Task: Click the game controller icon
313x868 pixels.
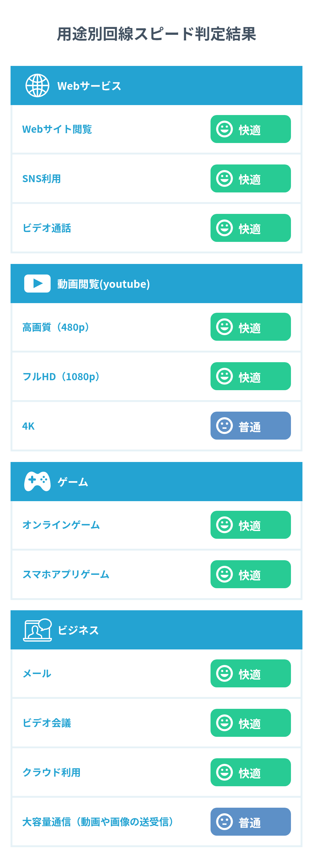Action: (x=37, y=481)
